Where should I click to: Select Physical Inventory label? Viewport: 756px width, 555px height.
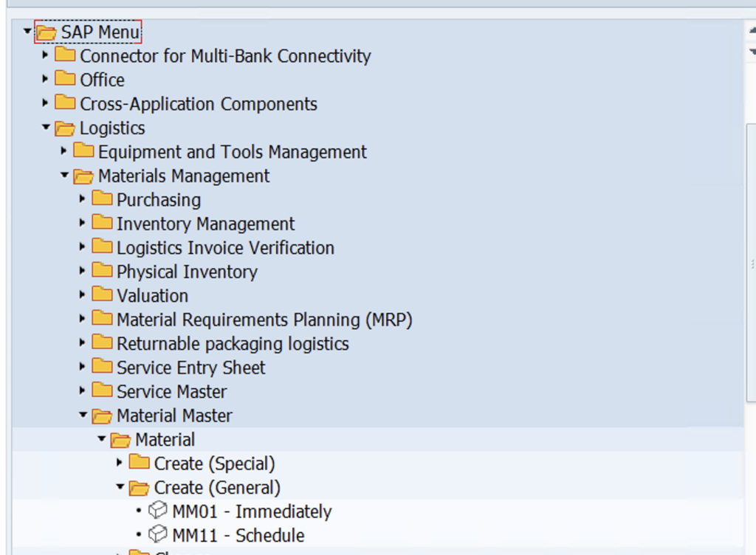[x=187, y=272]
